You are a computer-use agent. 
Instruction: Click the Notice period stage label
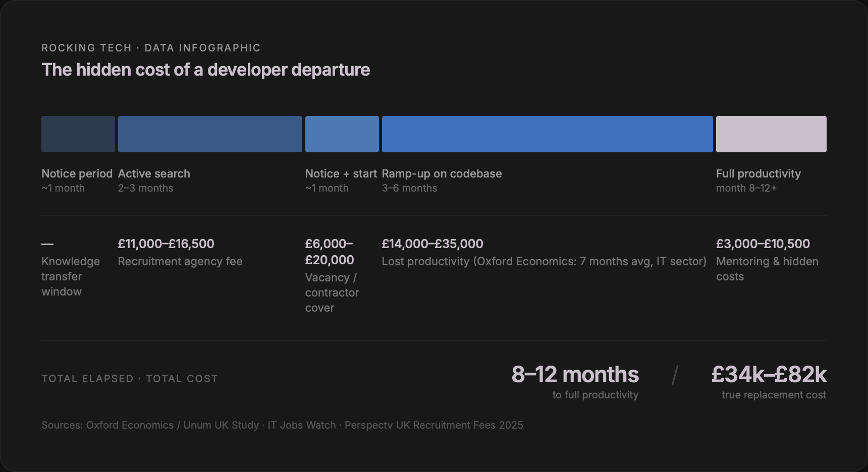click(x=77, y=173)
